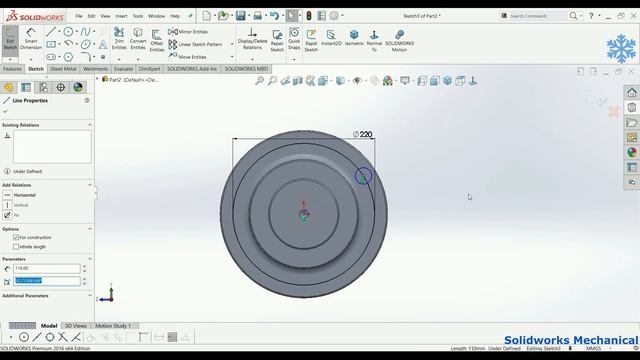Viewport: 640px width, 360px height.
Task: Open the File menu
Action: point(79,16)
